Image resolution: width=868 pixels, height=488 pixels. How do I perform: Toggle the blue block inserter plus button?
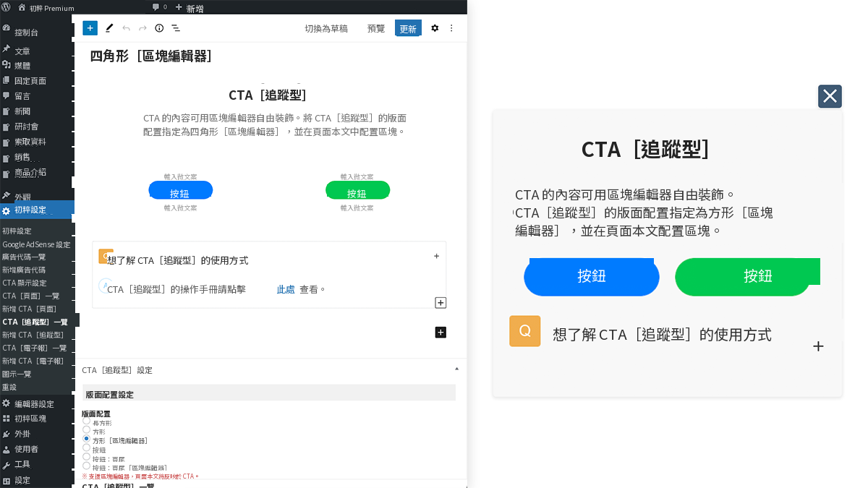(x=90, y=28)
